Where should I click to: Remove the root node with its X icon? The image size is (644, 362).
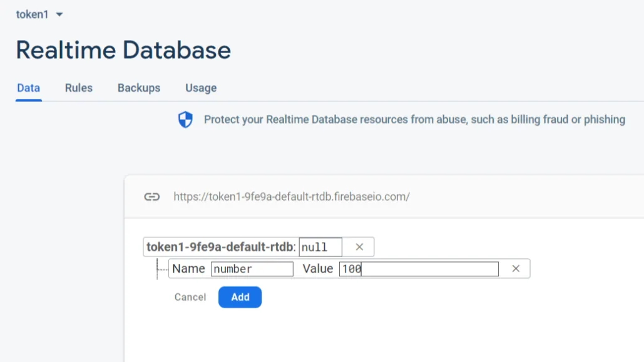(x=359, y=247)
